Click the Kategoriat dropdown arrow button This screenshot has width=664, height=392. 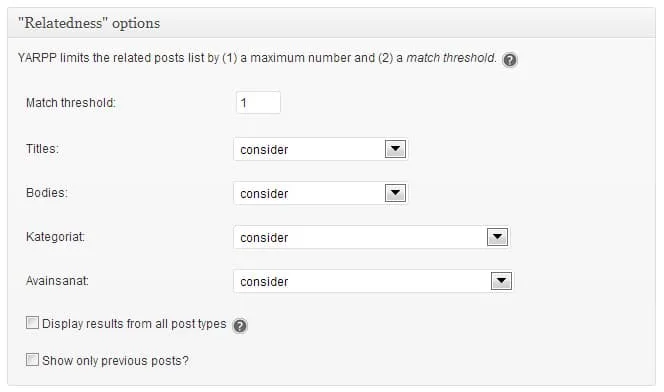498,237
